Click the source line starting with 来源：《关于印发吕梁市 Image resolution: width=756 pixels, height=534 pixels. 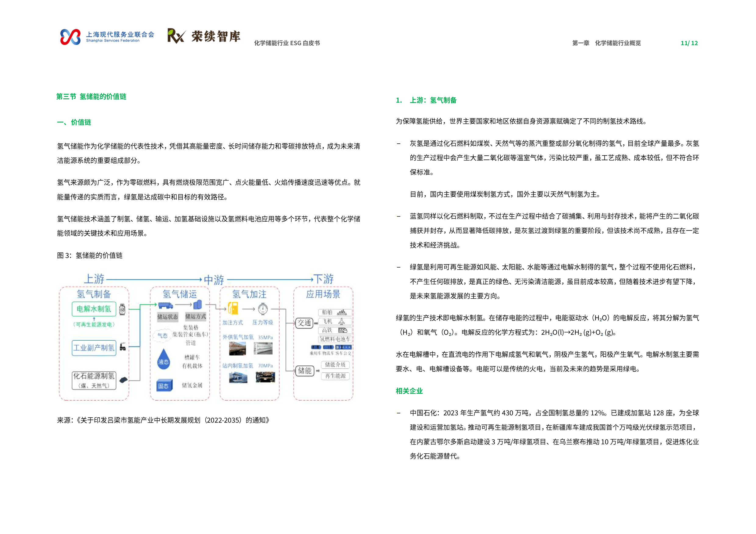click(164, 420)
